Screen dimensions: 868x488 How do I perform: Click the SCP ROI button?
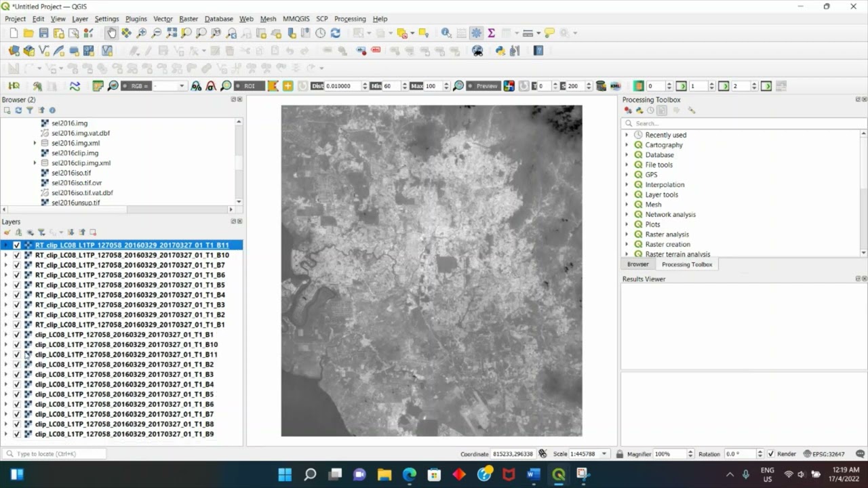click(x=250, y=86)
